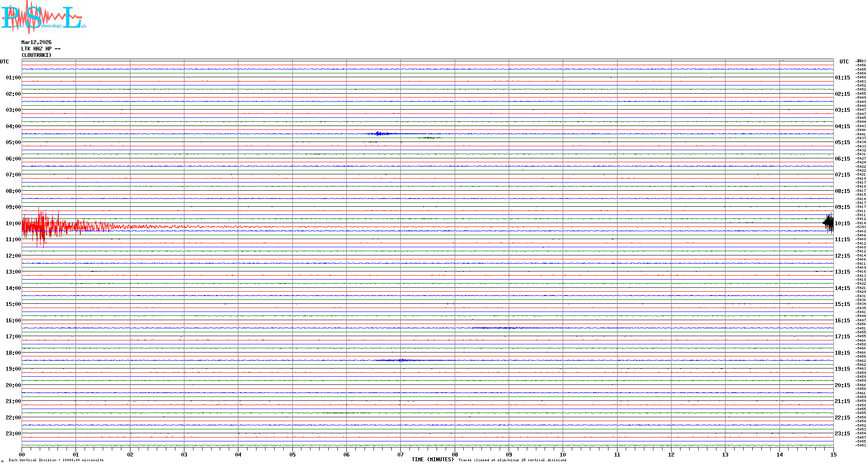Click the small green signal below the 04:00 trace
Viewport: 868px width, 466px height.
click(x=429, y=138)
